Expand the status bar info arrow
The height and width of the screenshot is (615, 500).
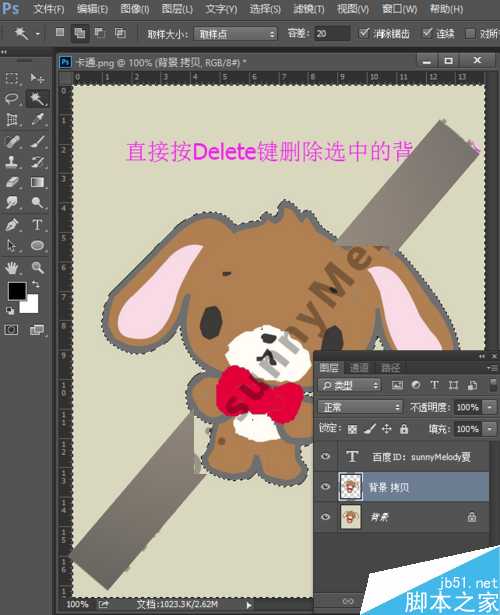tap(249, 605)
